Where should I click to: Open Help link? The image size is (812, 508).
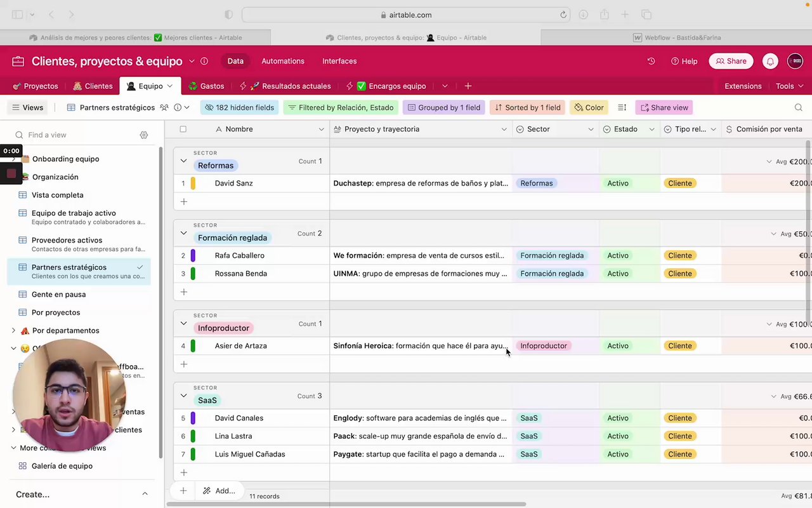point(684,61)
